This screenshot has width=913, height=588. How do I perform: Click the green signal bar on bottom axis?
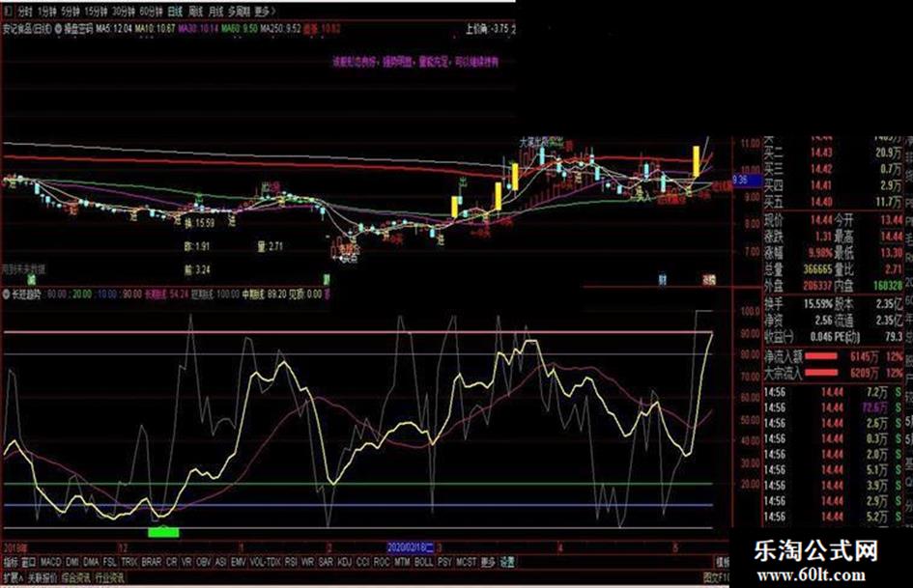[163, 532]
